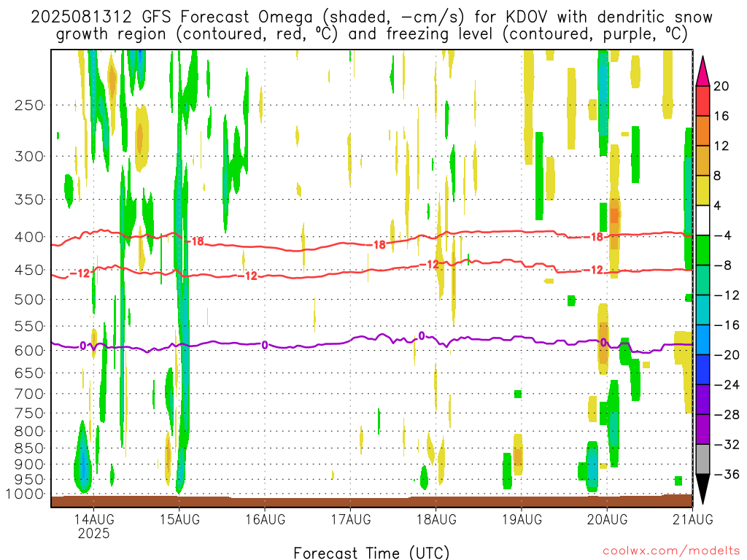Image resolution: width=747 pixels, height=560 pixels.
Task: Select the 1000 pressure level label
Action: click(26, 494)
